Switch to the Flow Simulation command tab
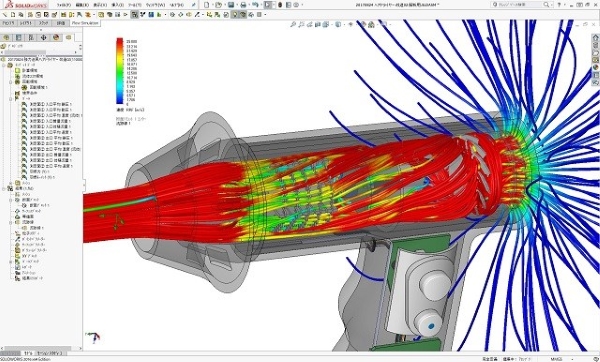This screenshot has height=362, width=600. click(x=85, y=23)
